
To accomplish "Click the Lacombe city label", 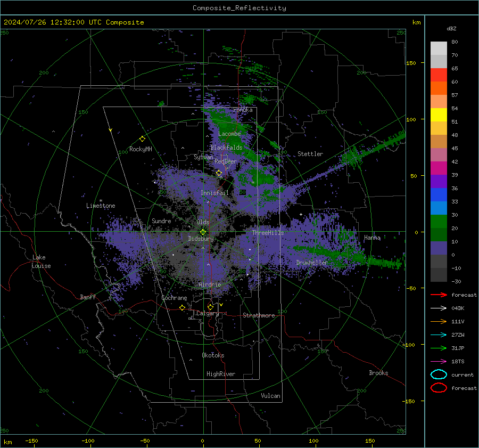I will tap(229, 134).
